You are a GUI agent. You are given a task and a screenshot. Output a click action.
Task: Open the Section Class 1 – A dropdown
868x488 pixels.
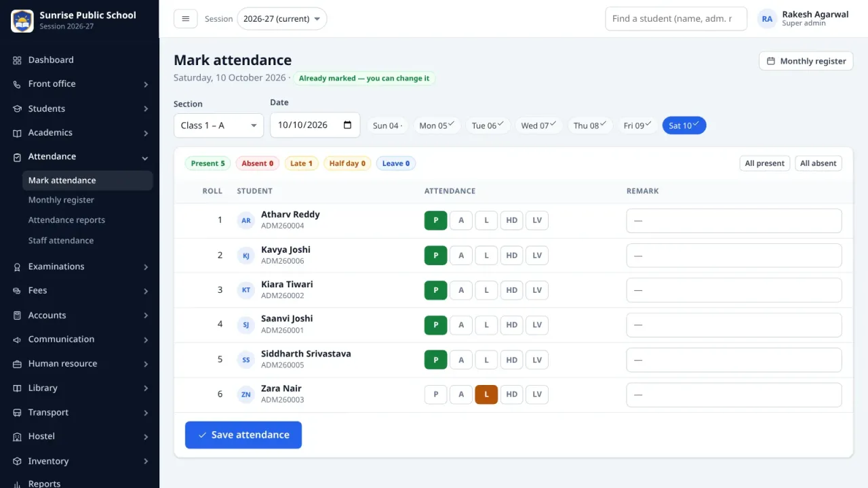click(x=218, y=125)
